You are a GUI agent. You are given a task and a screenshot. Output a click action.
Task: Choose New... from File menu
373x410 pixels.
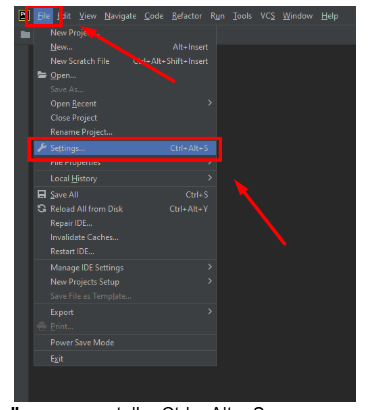pyautogui.click(x=125, y=47)
